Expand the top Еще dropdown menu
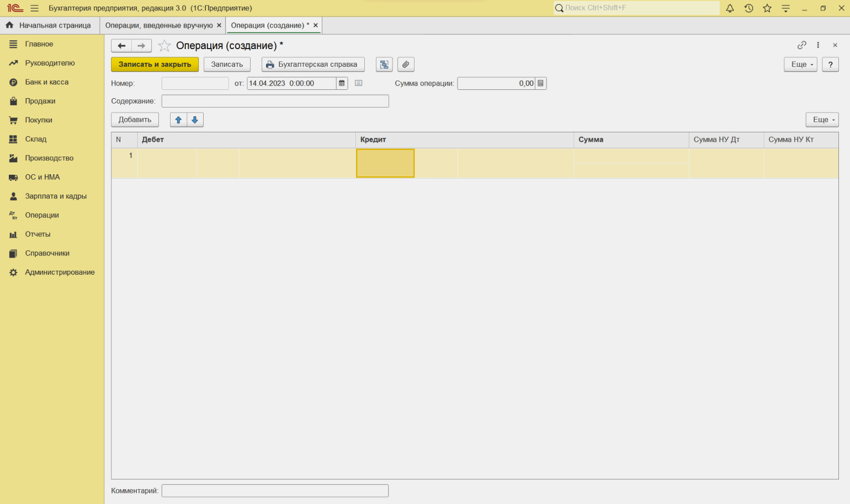 (x=800, y=65)
